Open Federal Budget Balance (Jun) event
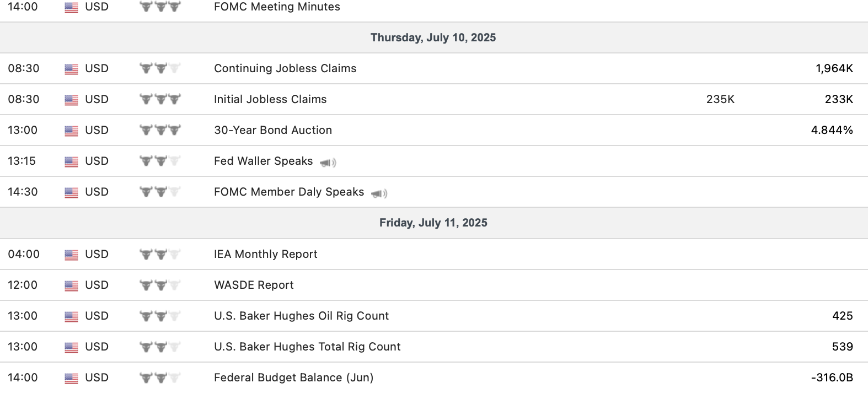This screenshot has height=399, width=868. coord(293,378)
